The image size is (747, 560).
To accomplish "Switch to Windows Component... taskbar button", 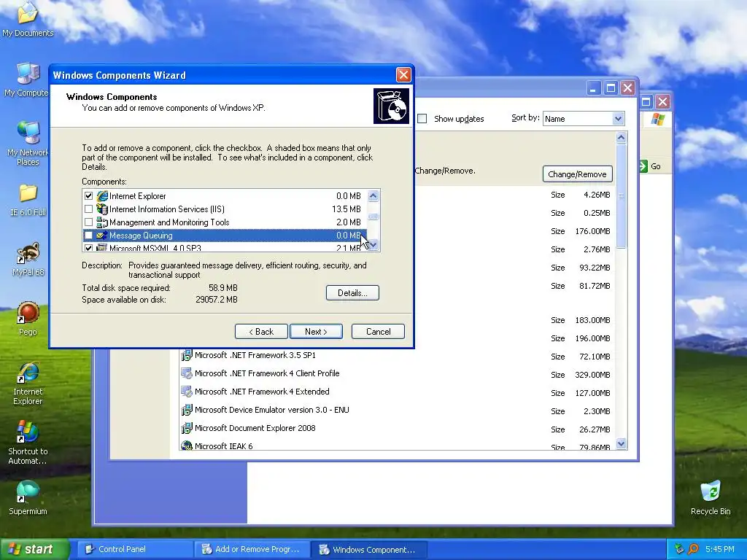I will 368,549.
